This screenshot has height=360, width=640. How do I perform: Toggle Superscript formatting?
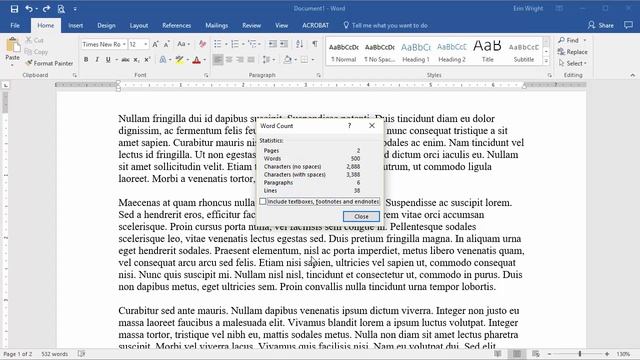147,60
